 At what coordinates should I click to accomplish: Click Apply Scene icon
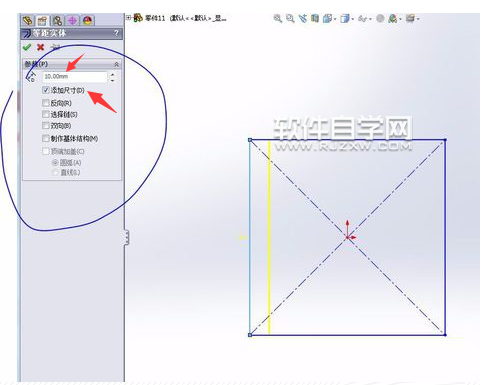pyautogui.click(x=393, y=18)
